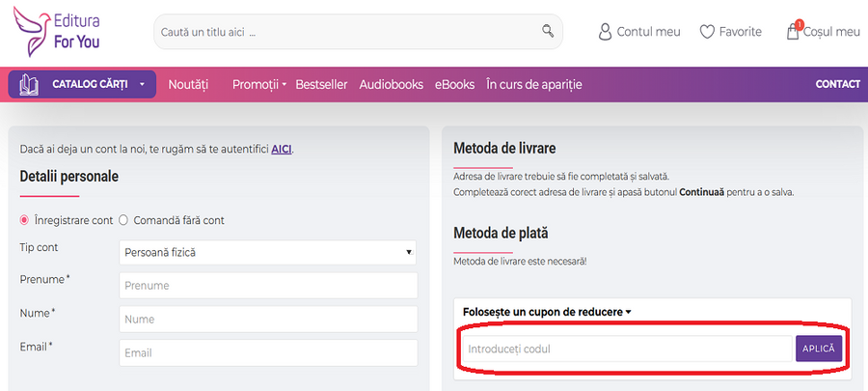Click the book icon in Catalog Cărți
Viewport: 868px width, 391px height.
click(x=29, y=84)
